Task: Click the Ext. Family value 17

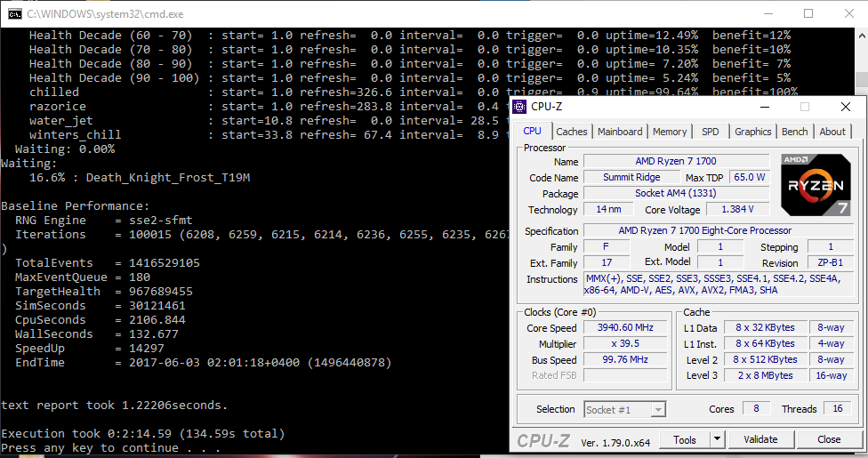Action: (607, 262)
